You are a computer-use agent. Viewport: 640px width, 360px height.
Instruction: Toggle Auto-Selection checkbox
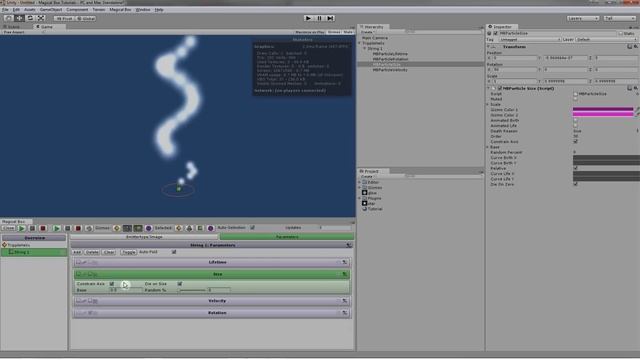point(252,228)
